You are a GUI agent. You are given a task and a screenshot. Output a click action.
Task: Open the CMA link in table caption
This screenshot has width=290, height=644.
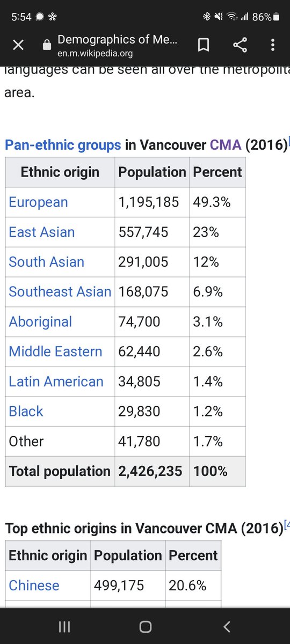[226, 145]
